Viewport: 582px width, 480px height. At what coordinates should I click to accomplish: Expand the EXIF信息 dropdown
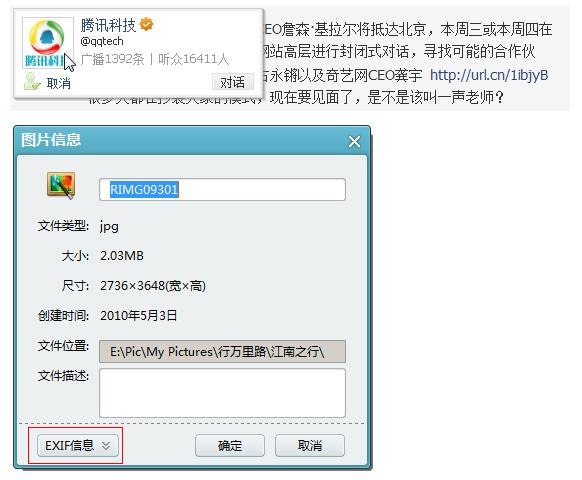78,445
